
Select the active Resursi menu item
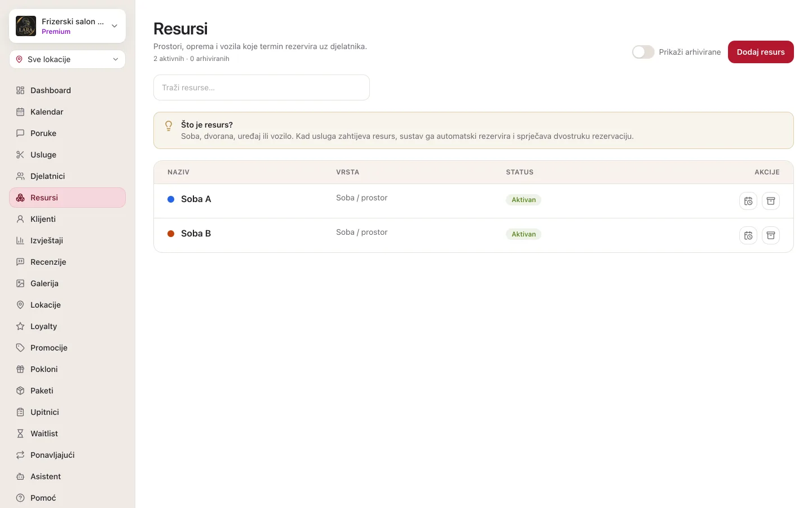click(67, 198)
